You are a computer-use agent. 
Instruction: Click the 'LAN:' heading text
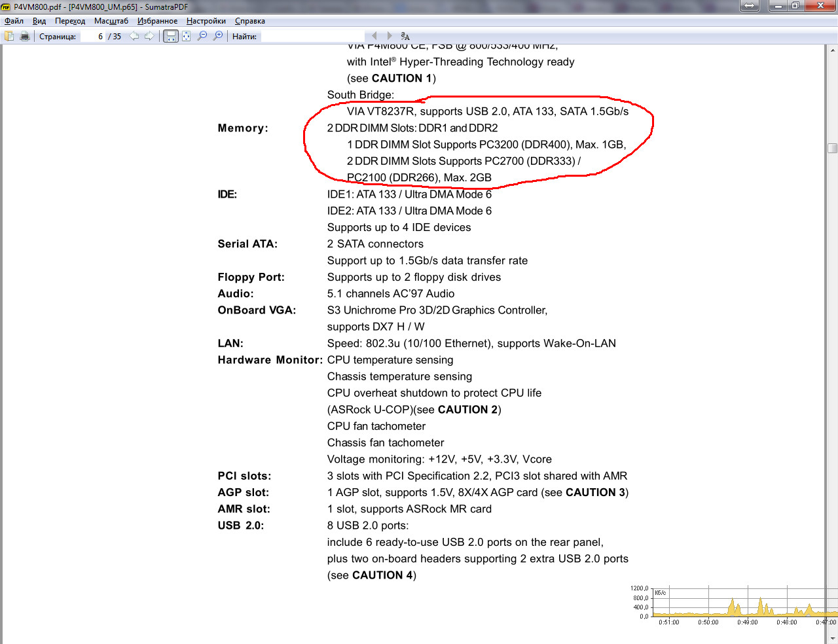click(x=230, y=344)
